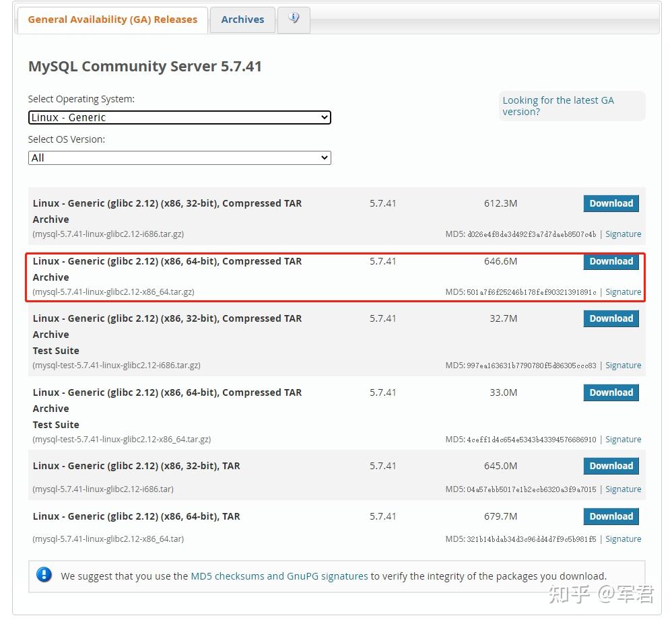Open Signature for the x86_64 TAR file

(623, 539)
